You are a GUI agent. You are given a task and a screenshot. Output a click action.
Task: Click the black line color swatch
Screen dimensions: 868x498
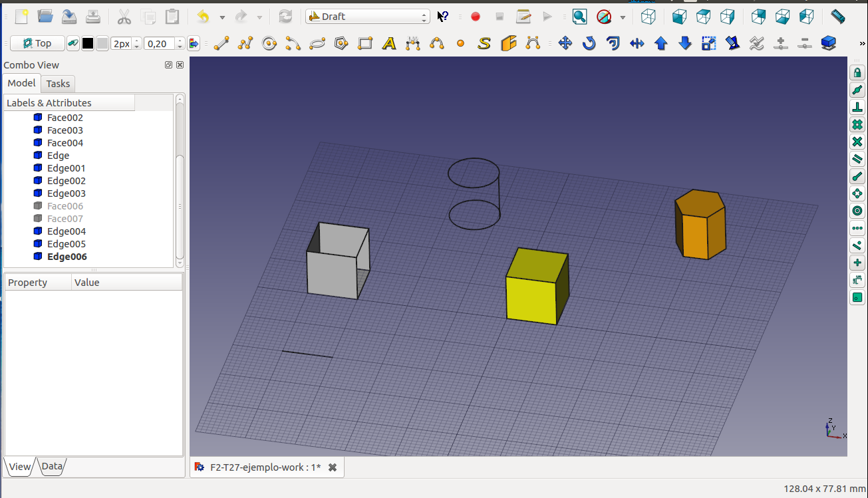(x=88, y=44)
